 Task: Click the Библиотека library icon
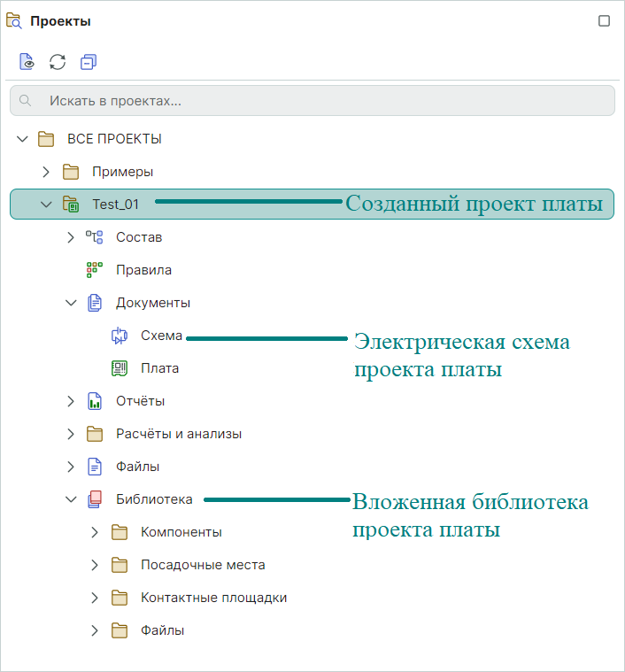(x=95, y=499)
